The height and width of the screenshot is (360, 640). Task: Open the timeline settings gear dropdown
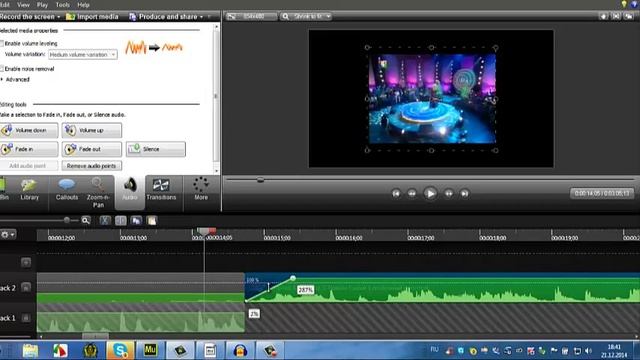[7, 234]
